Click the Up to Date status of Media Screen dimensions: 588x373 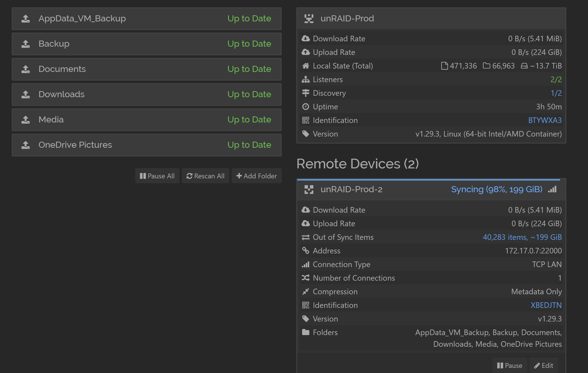[x=249, y=120]
